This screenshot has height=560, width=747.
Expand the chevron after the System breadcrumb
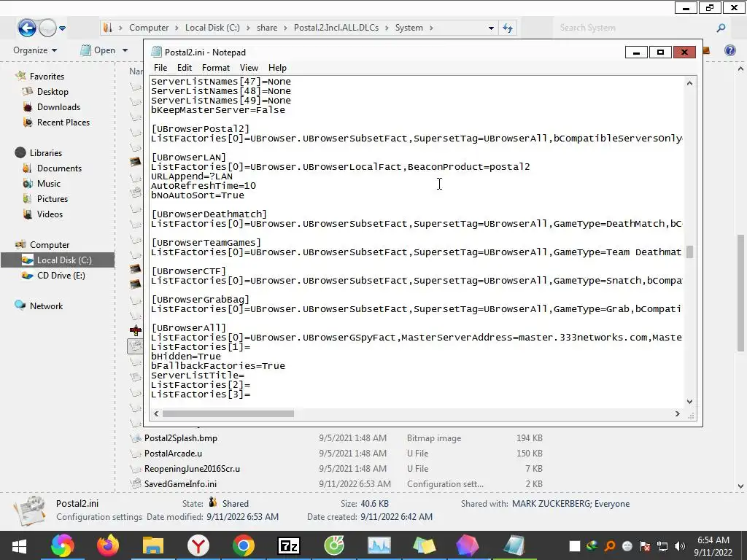[x=431, y=28]
